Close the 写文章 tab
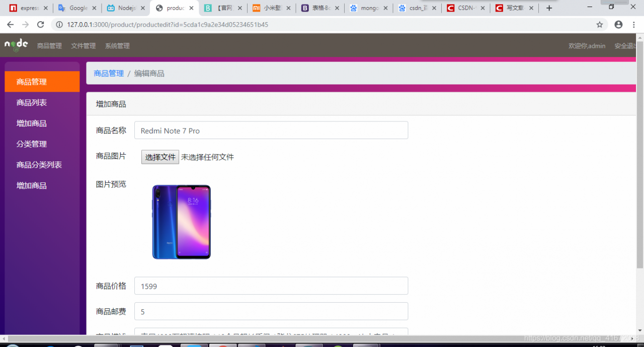This screenshot has height=347, width=644. 532,8
